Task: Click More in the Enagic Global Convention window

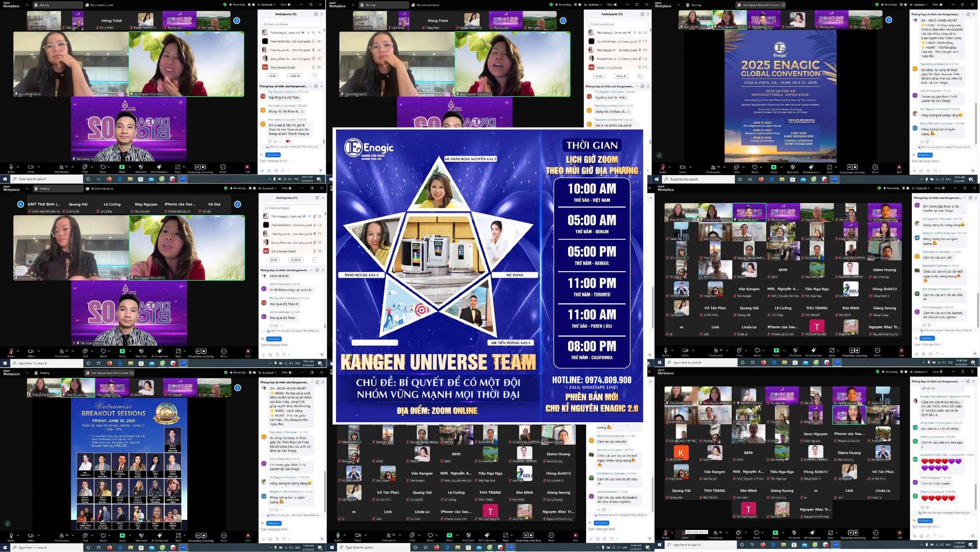Action: tap(875, 167)
